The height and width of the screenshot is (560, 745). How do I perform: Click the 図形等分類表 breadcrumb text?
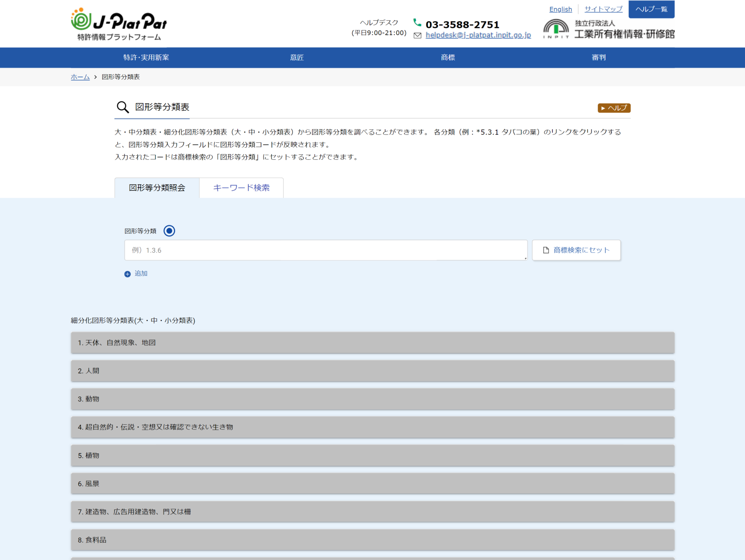(121, 77)
